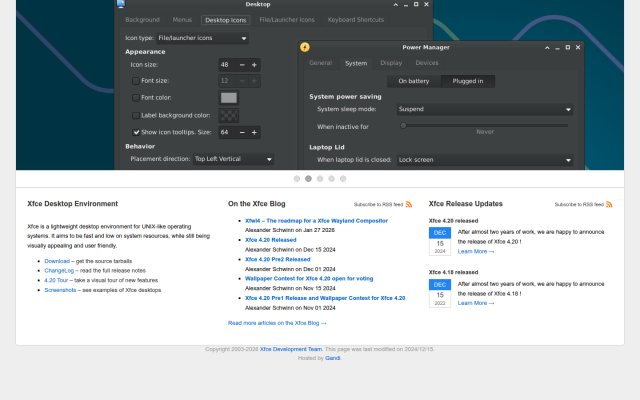640x400 pixels.
Task: Open the Xfce 4.20 Released blog post
Action: coord(271,240)
